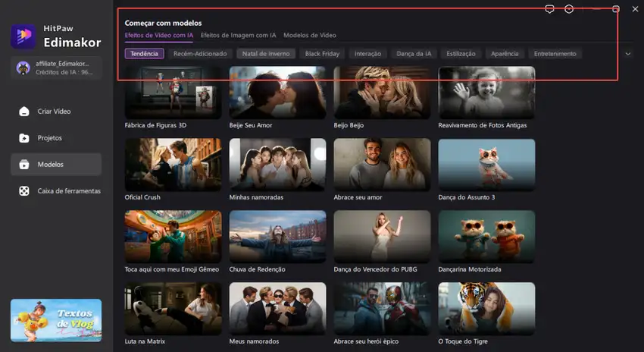Pick the Reavivamento de Fotos Antigas template
The width and height of the screenshot is (644, 352).
[x=486, y=92]
